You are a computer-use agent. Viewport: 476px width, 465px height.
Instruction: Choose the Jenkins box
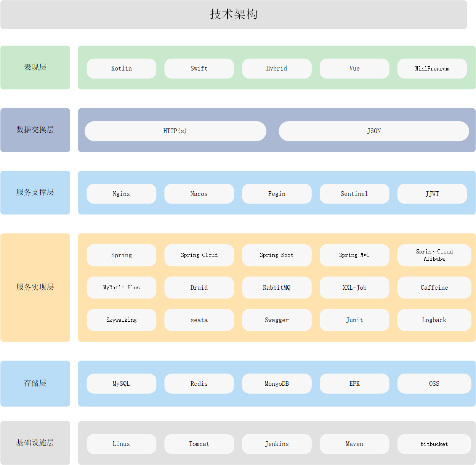pyautogui.click(x=277, y=444)
